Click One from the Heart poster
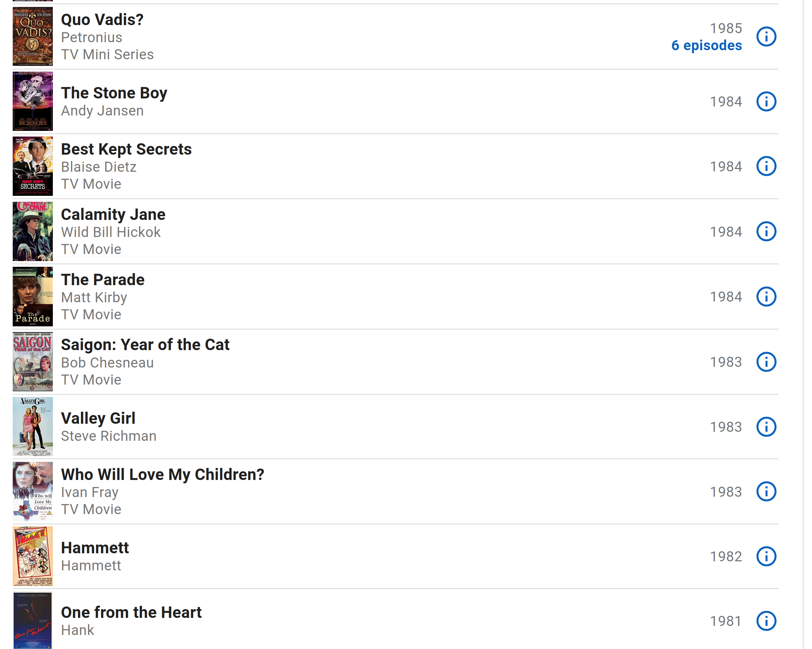Screen dimensions: 812x649 [x=33, y=621]
